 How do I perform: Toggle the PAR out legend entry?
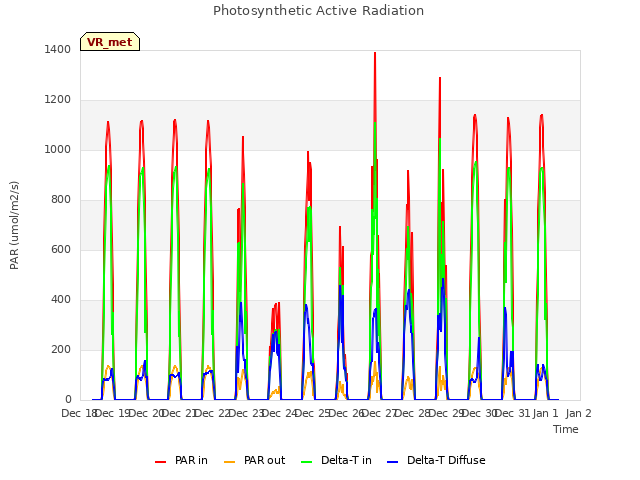click(x=255, y=460)
